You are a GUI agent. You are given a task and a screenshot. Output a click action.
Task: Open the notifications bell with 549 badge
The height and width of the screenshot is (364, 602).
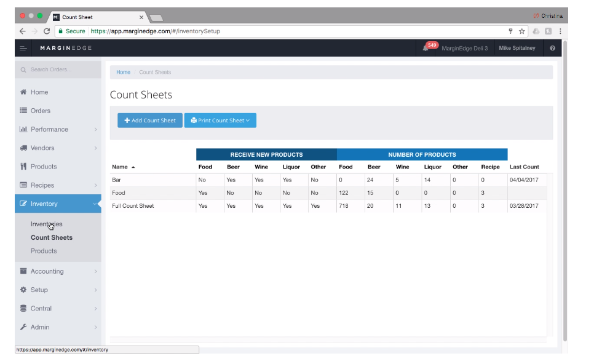click(426, 48)
